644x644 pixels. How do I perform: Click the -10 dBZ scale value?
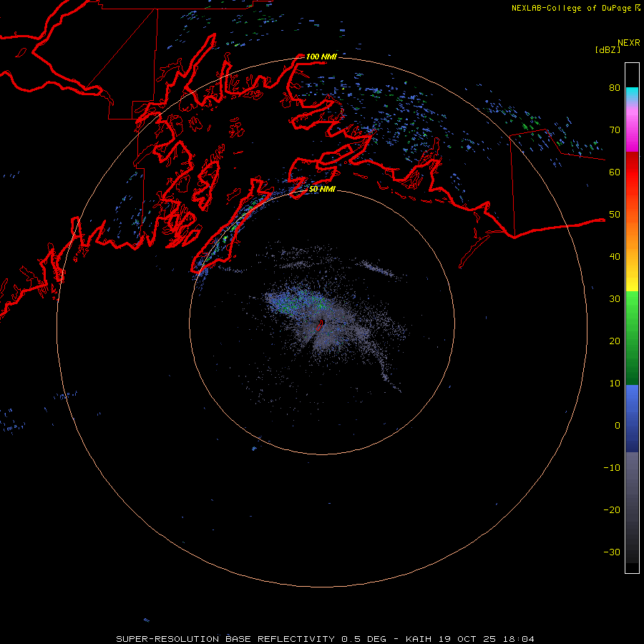612,468
